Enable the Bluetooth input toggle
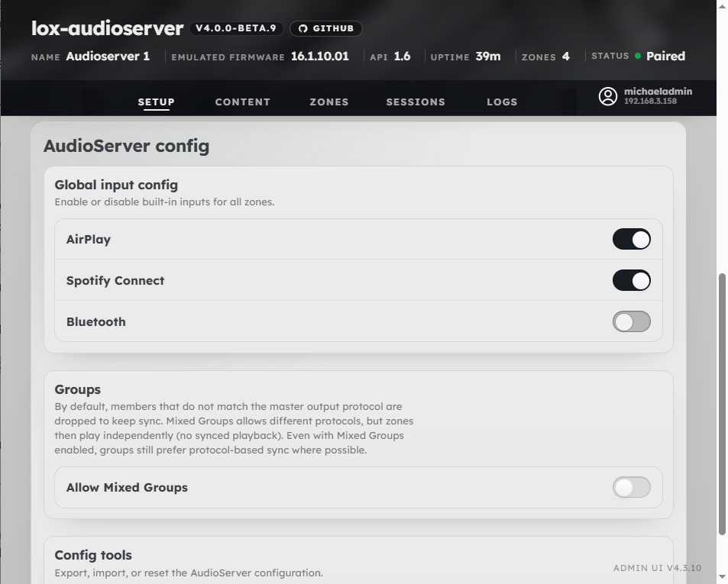728x584 pixels. 631,321
